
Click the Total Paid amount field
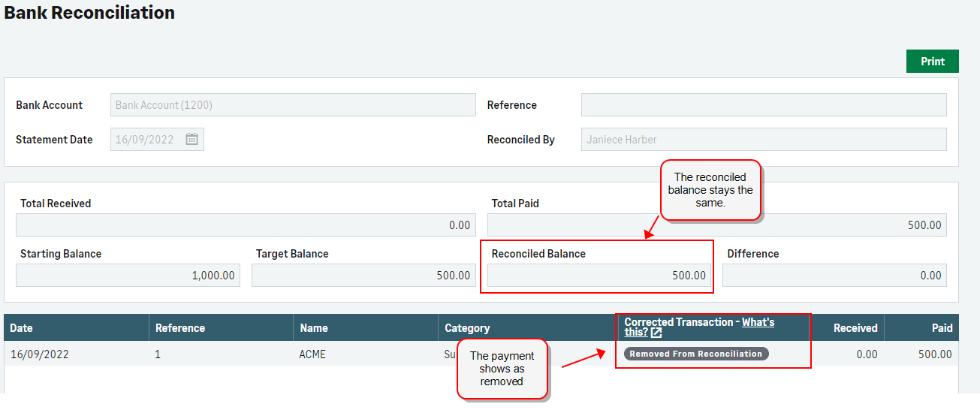(x=716, y=225)
